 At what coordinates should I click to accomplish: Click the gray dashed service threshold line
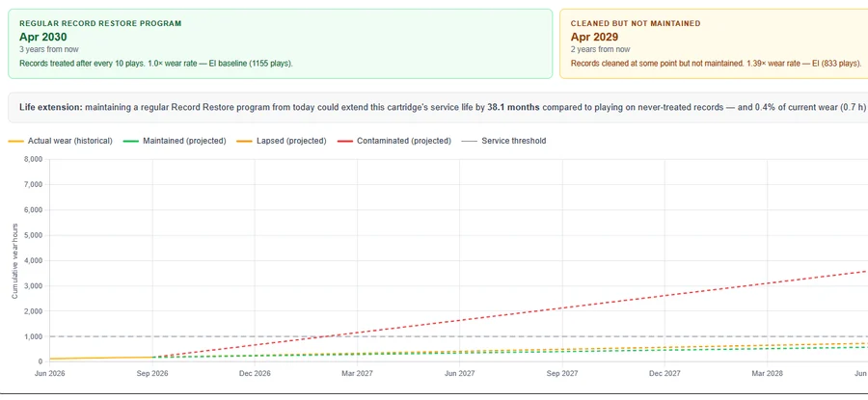459,336
